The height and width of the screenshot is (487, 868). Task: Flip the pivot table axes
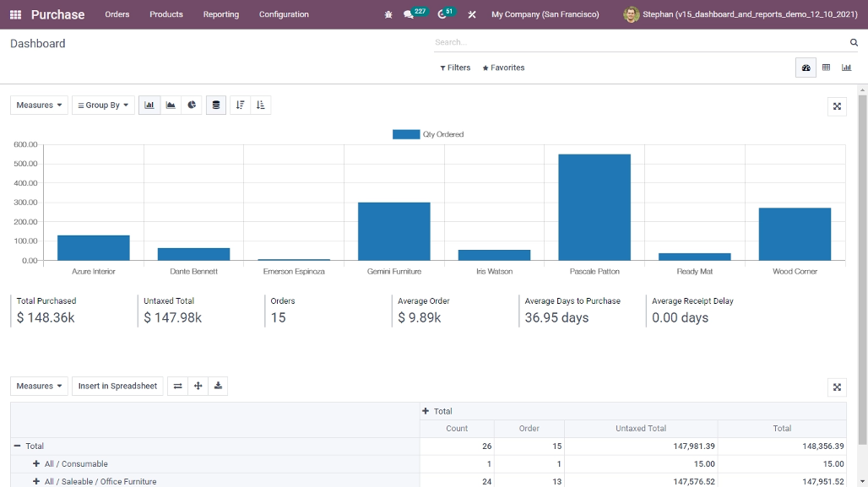177,386
